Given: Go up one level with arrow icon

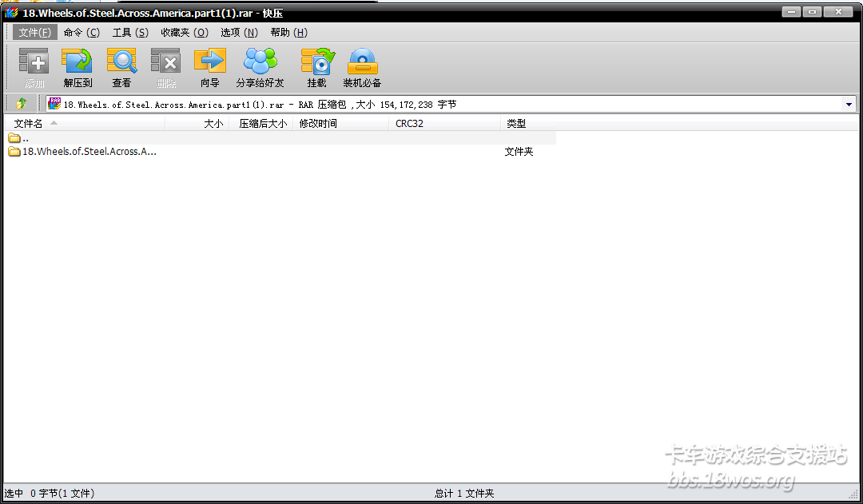Looking at the screenshot, I should (x=22, y=104).
